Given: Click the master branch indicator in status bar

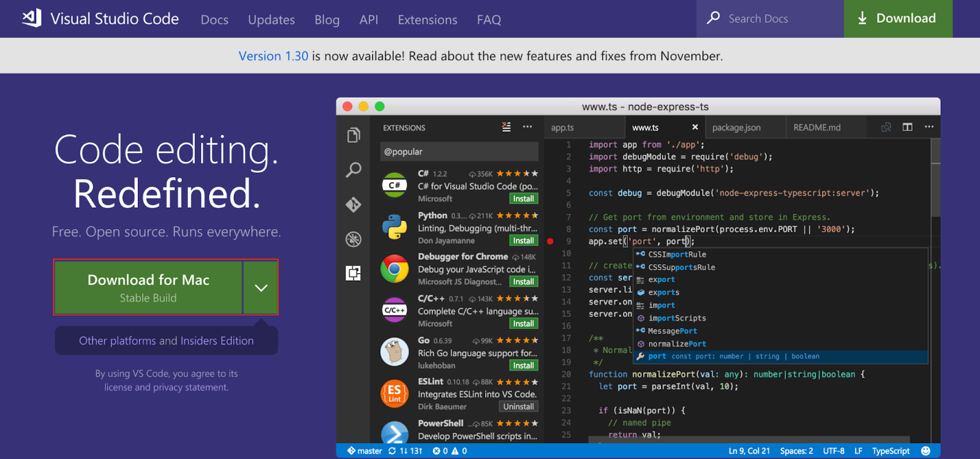Looking at the screenshot, I should click(x=364, y=451).
